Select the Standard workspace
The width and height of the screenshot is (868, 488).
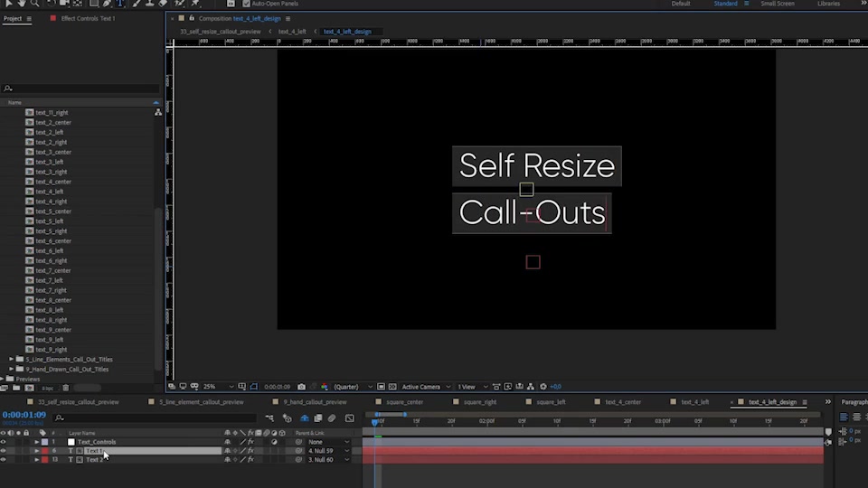(725, 4)
